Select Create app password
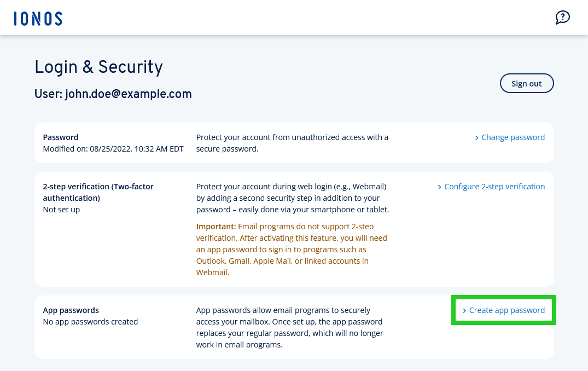This screenshot has width=588, height=371. [507, 310]
